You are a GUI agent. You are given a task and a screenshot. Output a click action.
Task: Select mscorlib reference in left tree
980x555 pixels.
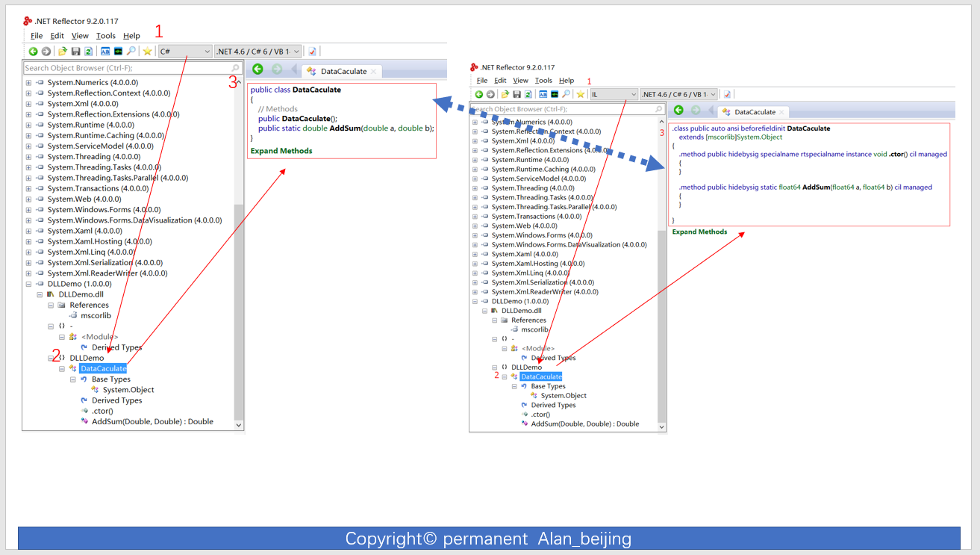pyautogui.click(x=96, y=315)
